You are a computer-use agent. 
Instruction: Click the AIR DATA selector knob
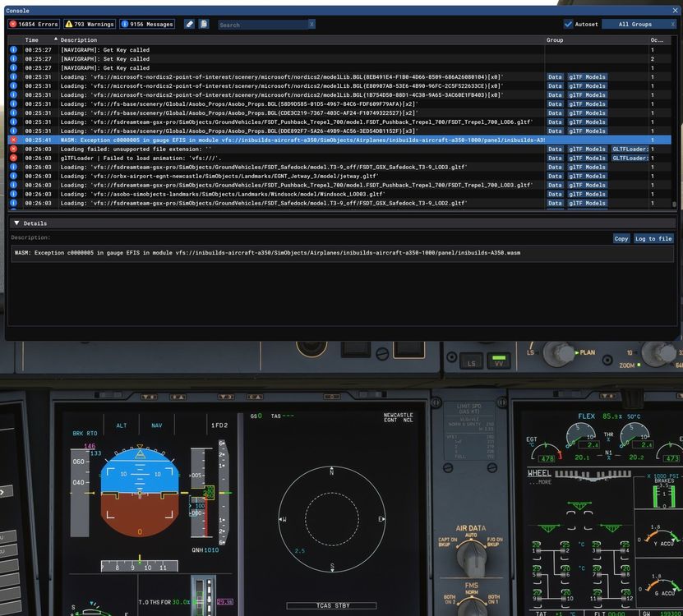click(472, 559)
